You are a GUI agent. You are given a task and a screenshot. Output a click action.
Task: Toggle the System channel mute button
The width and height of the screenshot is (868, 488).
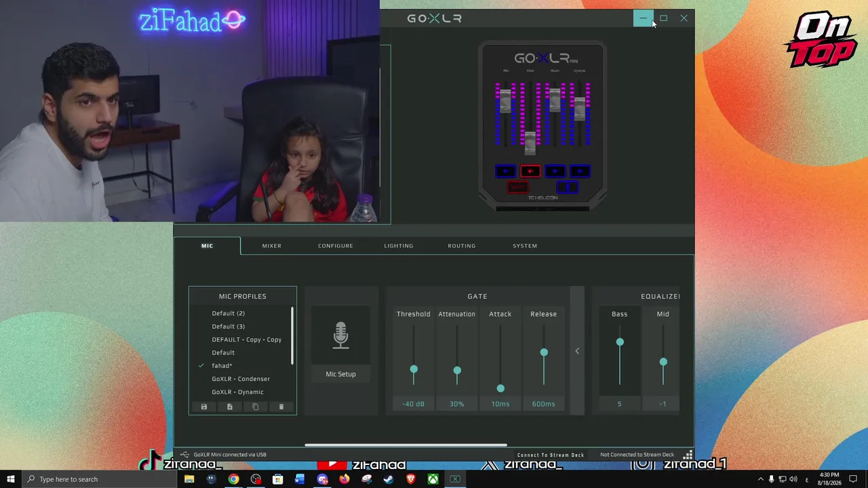pos(580,171)
